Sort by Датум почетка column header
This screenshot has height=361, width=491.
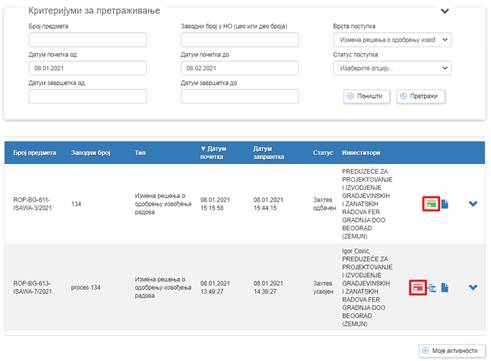pos(213,152)
